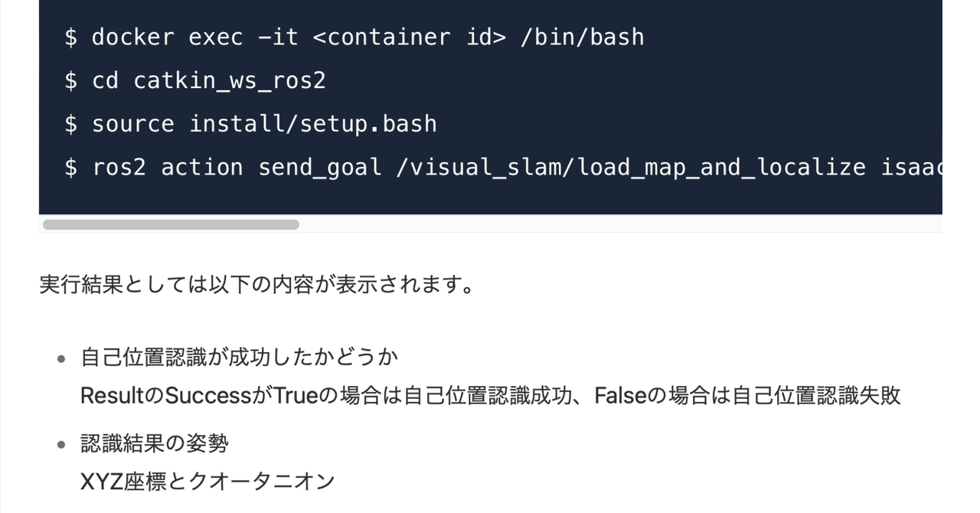Click the '/visual_slam/load_map_and_localize' action path
The width and height of the screenshot is (980, 513).
(x=631, y=168)
